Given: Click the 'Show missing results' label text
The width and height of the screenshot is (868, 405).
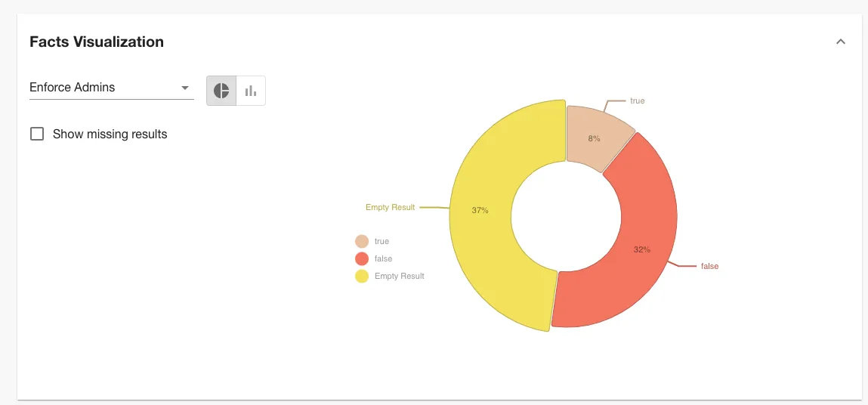Looking at the screenshot, I should (110, 134).
